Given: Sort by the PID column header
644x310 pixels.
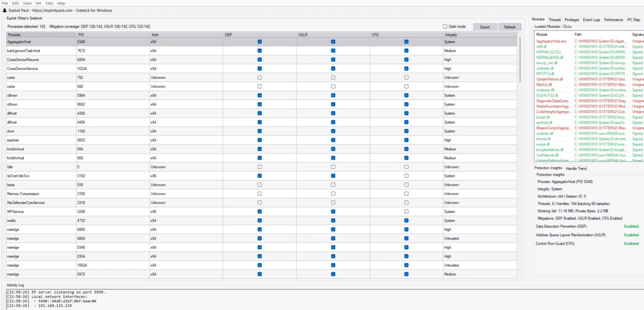Looking at the screenshot, I should pos(113,35).
